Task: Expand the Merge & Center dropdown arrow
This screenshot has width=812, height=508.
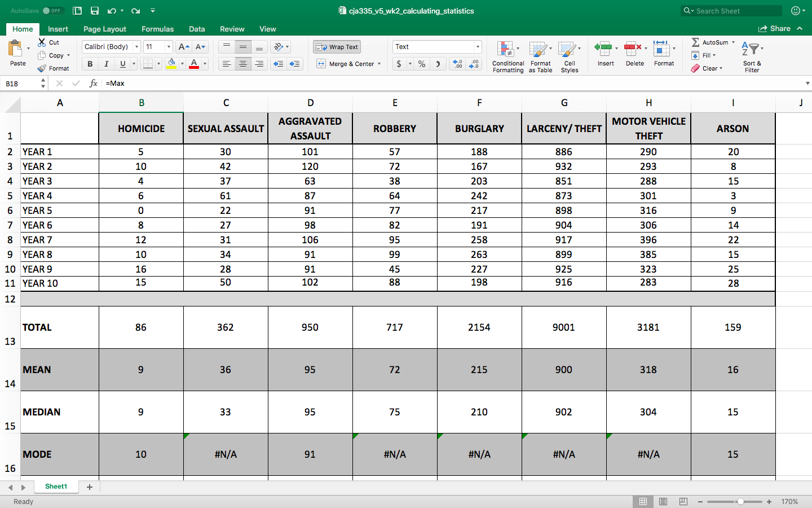Action: click(x=379, y=64)
